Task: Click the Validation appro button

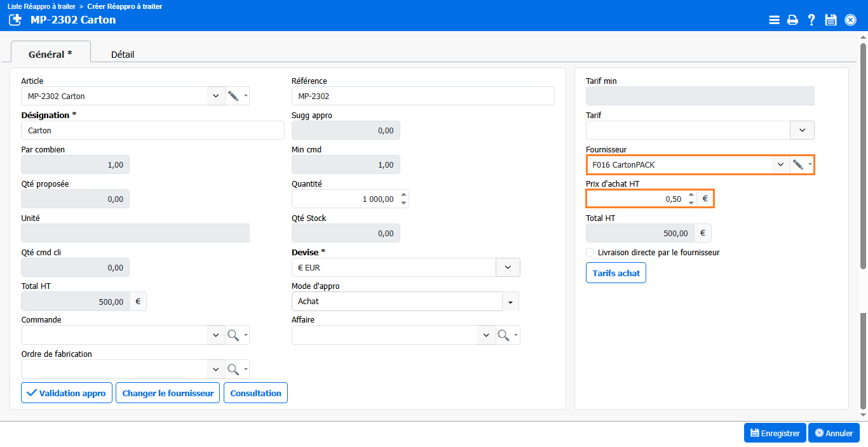Action: (x=67, y=393)
